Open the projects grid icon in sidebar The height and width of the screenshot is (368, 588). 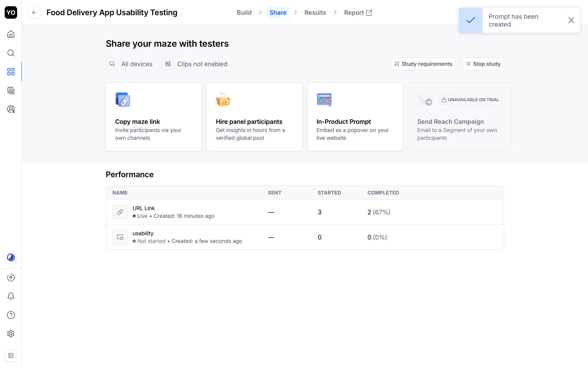click(x=11, y=72)
